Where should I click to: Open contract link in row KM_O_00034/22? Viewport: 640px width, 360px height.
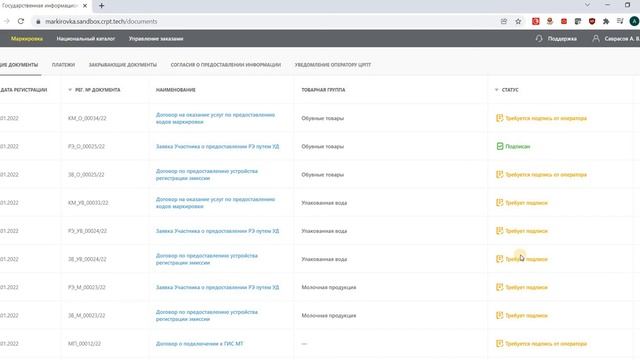click(x=215, y=118)
